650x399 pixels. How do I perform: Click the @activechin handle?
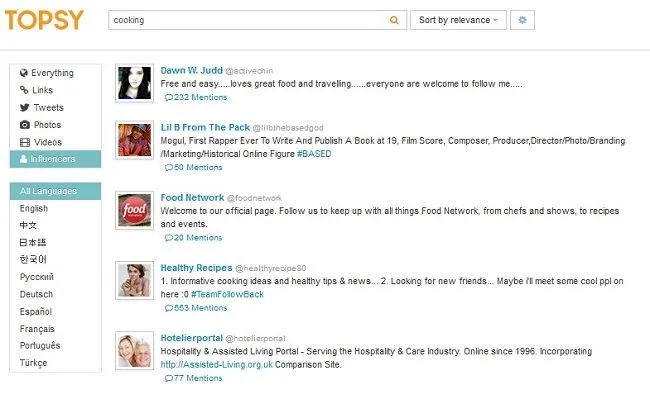click(249, 71)
